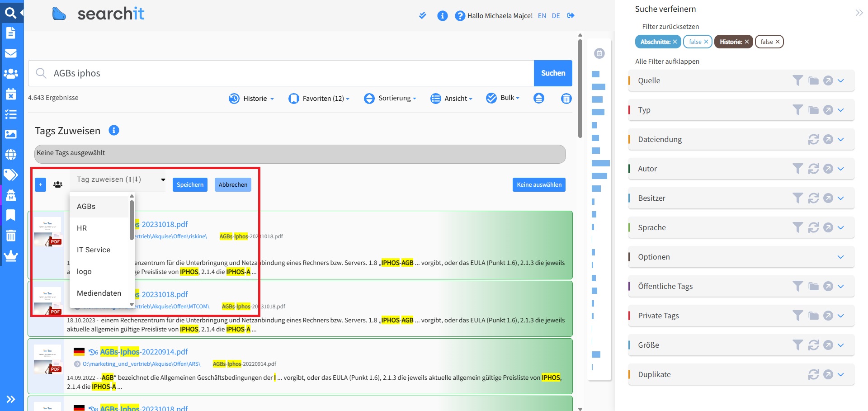Open the Sortierung dropdown
The image size is (868, 411).
[390, 98]
